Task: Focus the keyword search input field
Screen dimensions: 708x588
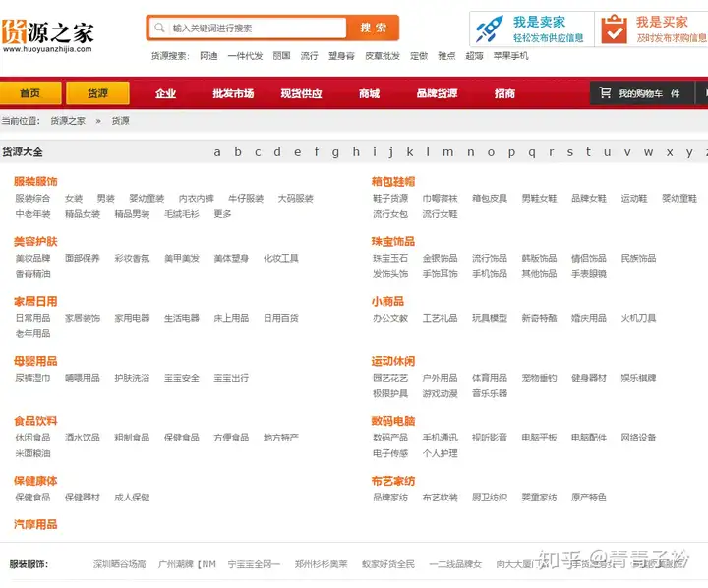Action: click(x=247, y=28)
